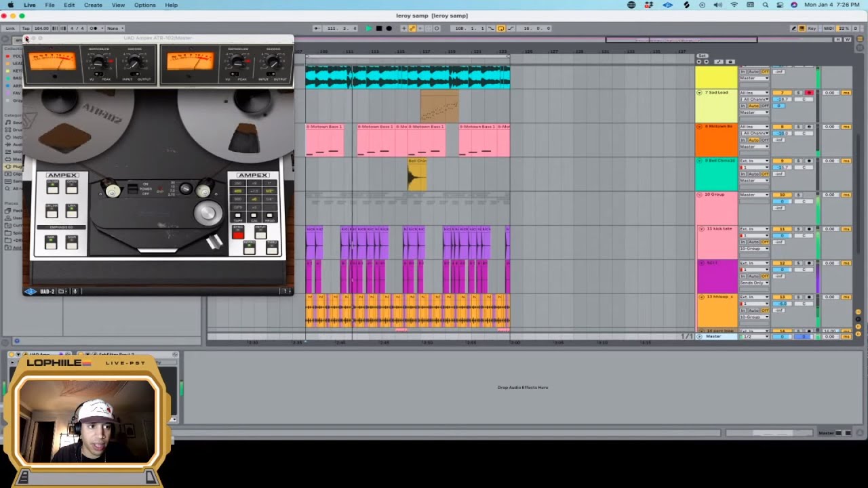Fold the 7 Sad Lead track
The image size is (868, 488).
click(699, 93)
